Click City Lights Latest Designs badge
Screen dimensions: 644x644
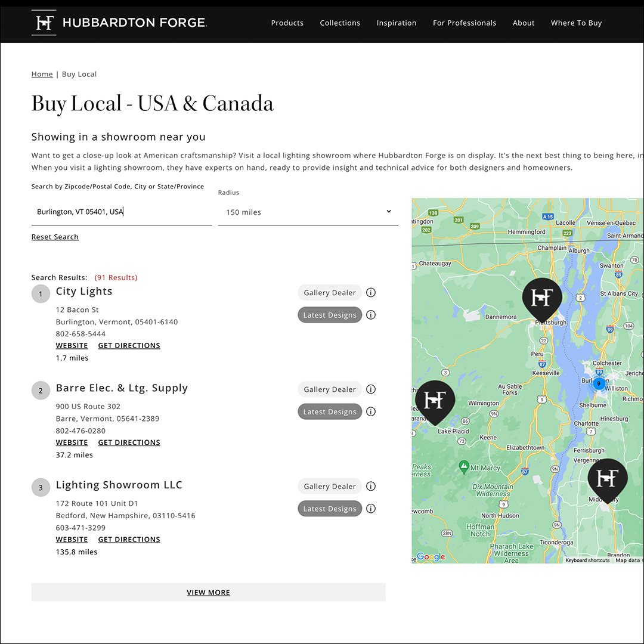point(330,315)
